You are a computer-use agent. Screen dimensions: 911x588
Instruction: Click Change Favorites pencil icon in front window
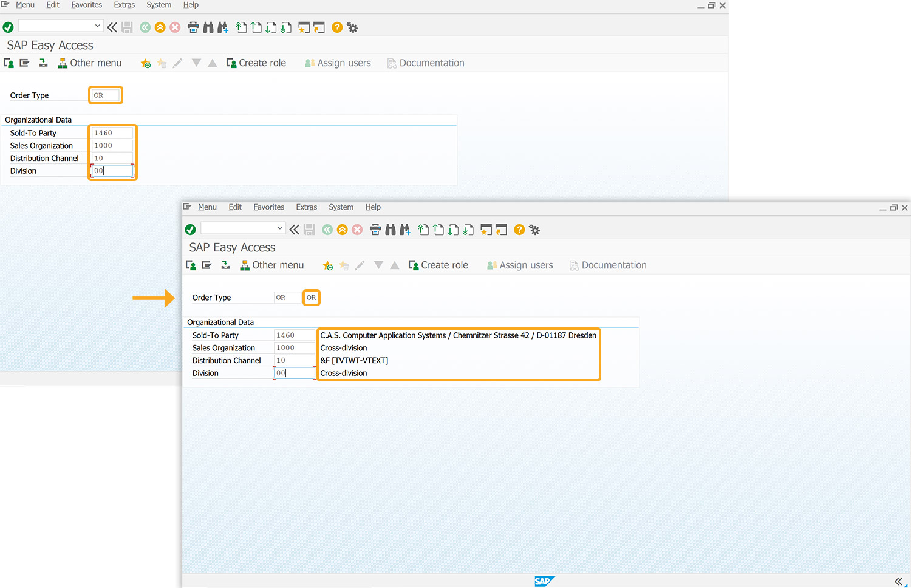(360, 265)
